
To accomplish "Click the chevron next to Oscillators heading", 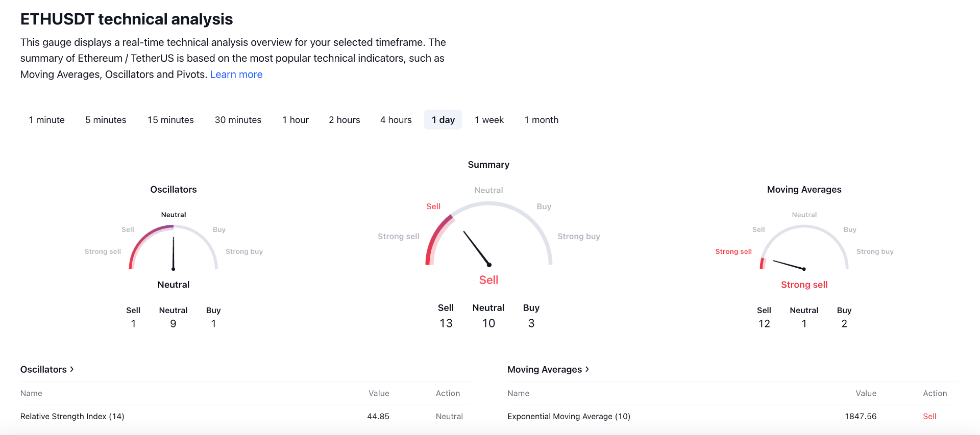I will coord(72,369).
